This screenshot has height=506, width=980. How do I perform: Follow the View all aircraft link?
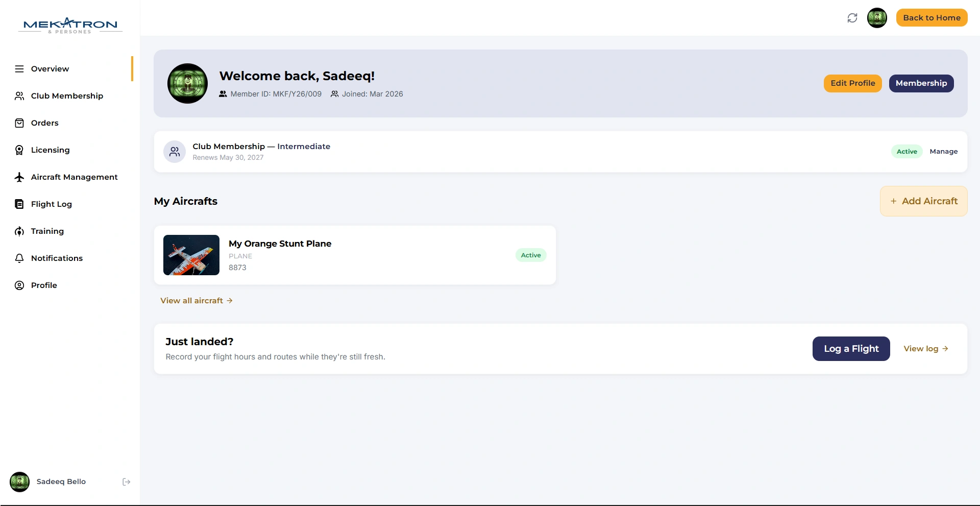197,301
